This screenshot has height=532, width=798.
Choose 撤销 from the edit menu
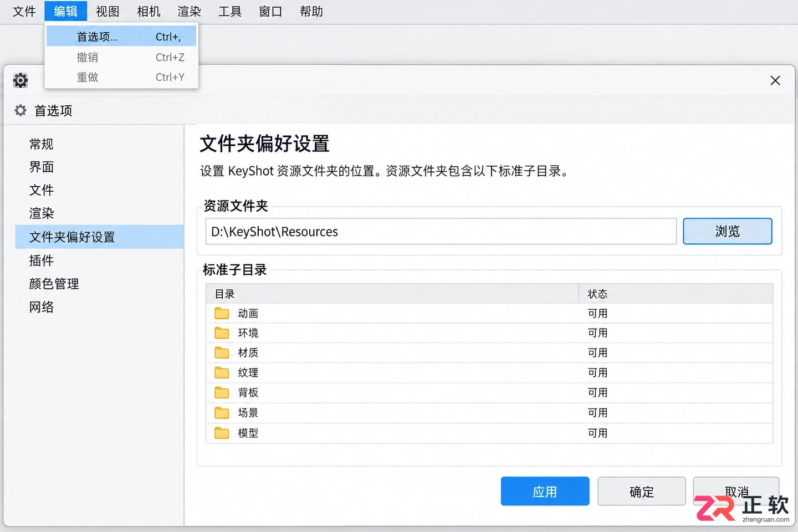click(x=121, y=57)
